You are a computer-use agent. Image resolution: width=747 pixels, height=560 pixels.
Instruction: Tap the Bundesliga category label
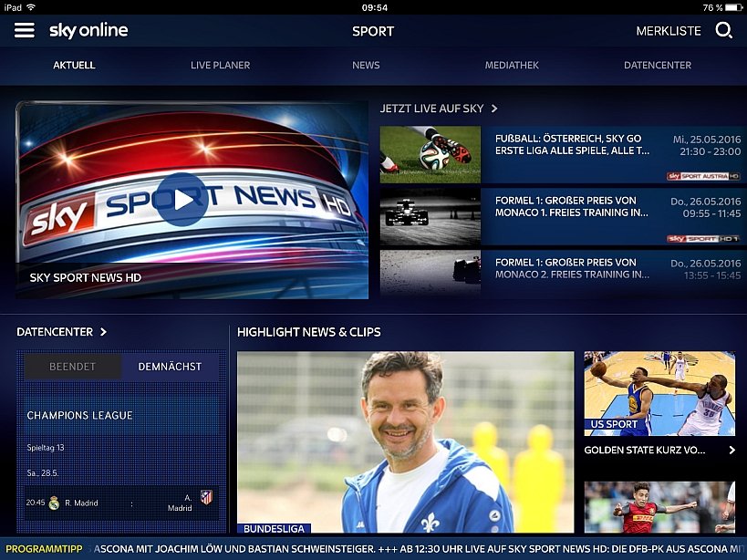tap(274, 528)
